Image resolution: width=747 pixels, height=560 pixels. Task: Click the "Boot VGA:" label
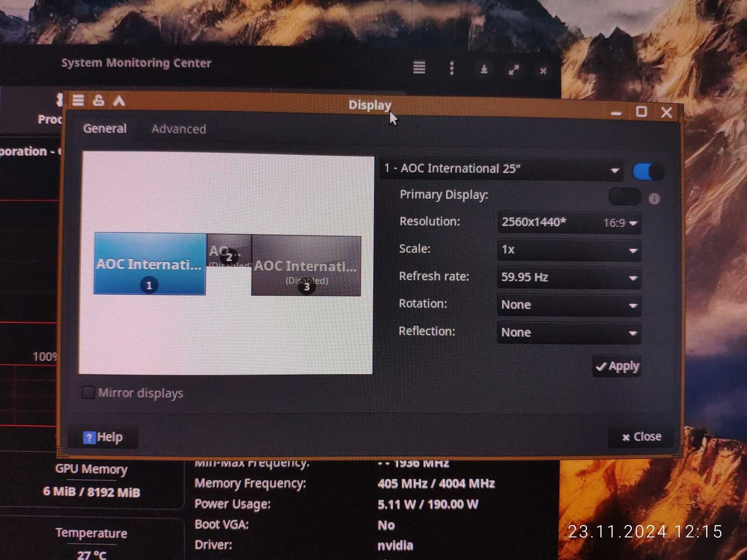coord(222,525)
